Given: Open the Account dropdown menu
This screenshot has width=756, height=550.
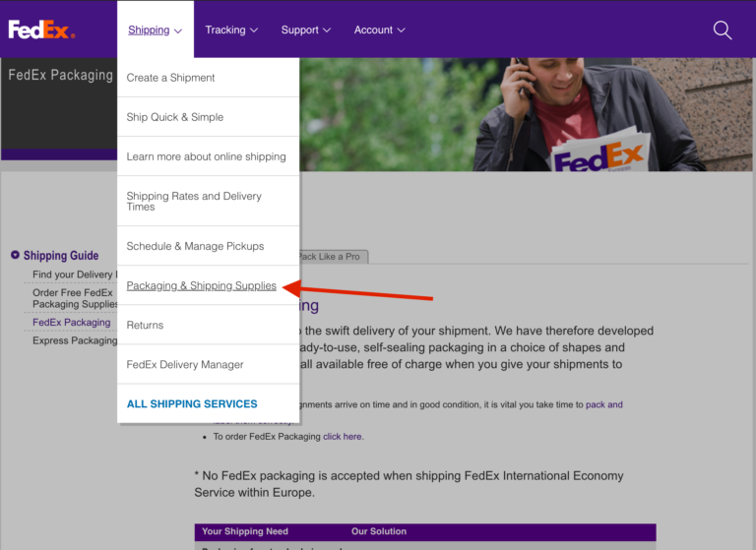Looking at the screenshot, I should tap(379, 31).
